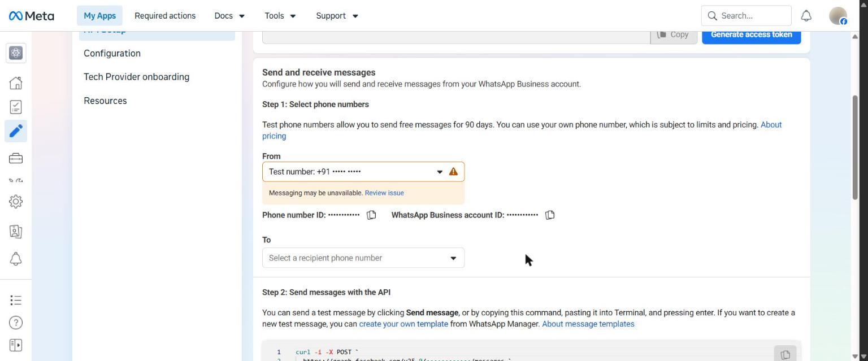Select Tech Provider onboarding menu item

point(136,77)
